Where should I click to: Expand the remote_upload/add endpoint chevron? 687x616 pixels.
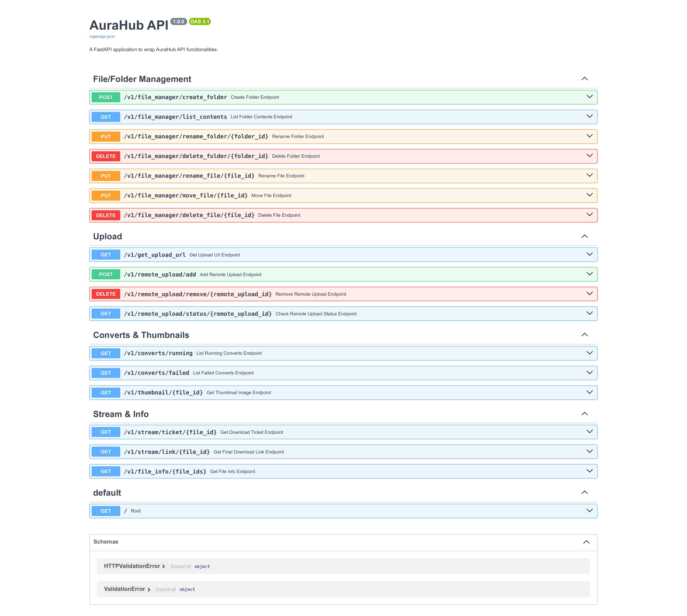589,274
